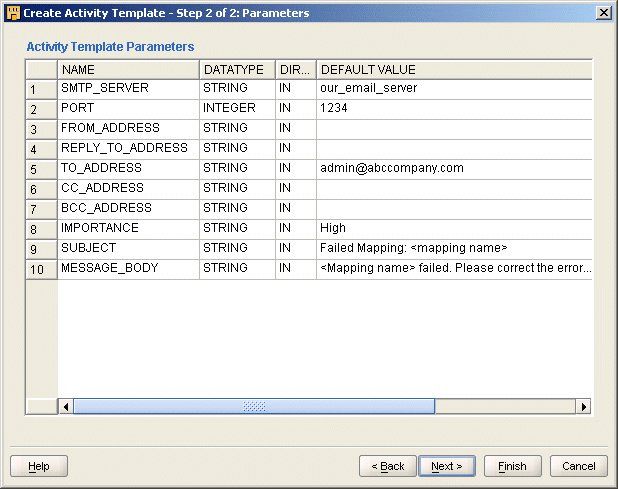Select row header number 10

(x=41, y=270)
